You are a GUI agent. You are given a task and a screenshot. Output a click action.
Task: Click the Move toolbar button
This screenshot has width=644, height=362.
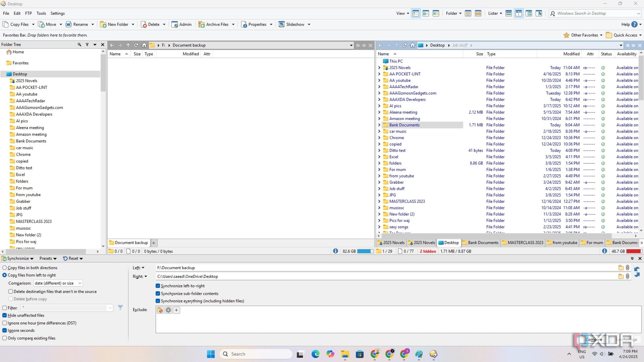click(48, 25)
